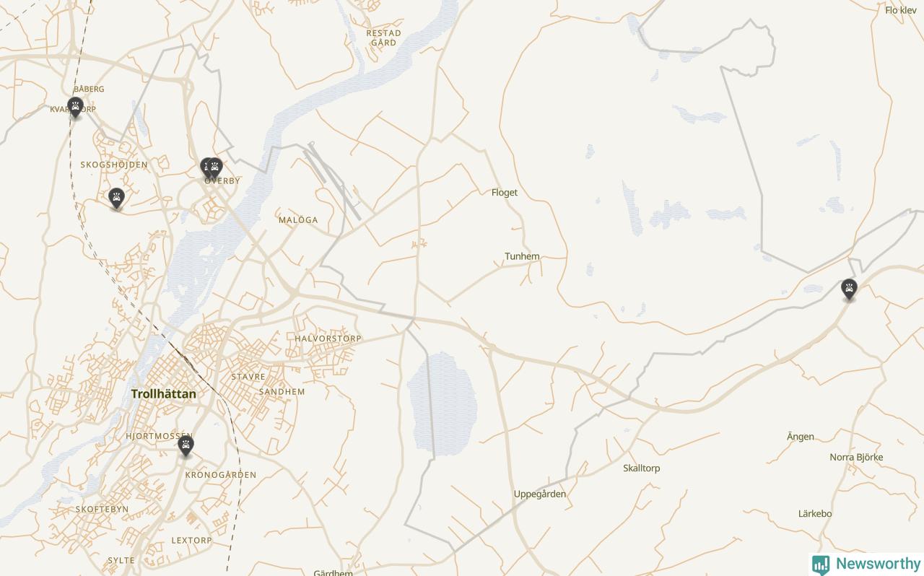Select the Restad Gård label

point(383,38)
